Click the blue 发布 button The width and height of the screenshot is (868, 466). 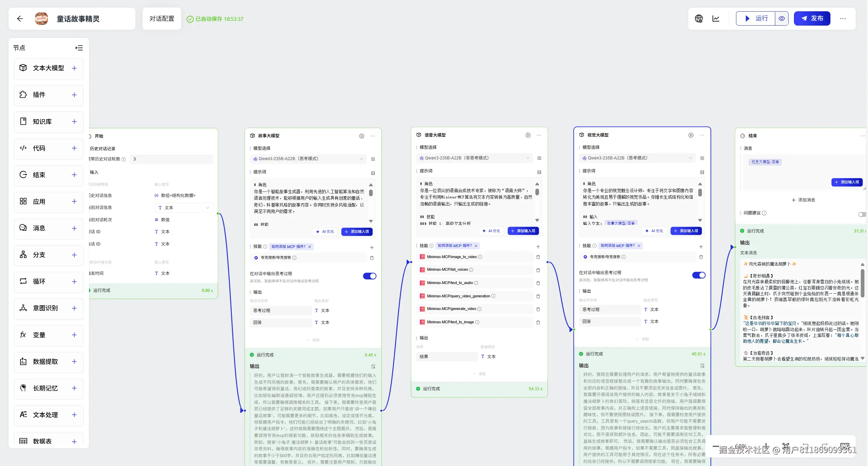(x=812, y=19)
